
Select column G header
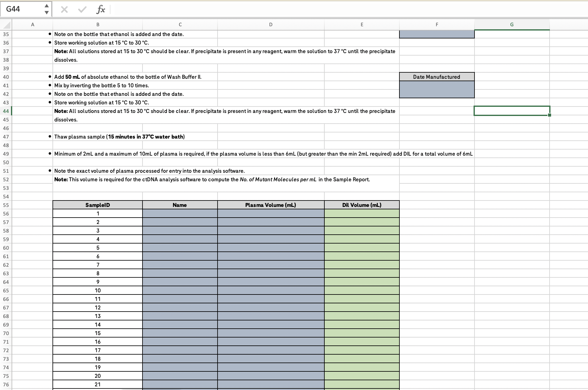point(512,24)
